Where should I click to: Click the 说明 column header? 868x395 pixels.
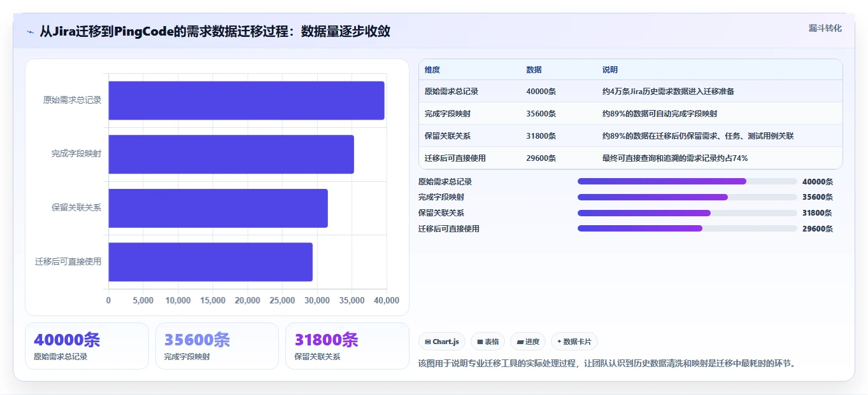[610, 70]
